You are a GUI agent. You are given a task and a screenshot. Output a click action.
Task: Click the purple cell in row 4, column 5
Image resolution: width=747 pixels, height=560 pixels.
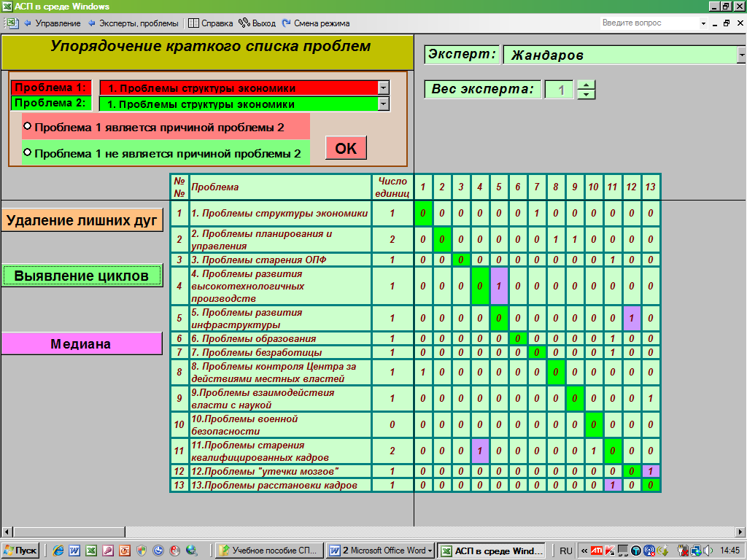point(499,286)
